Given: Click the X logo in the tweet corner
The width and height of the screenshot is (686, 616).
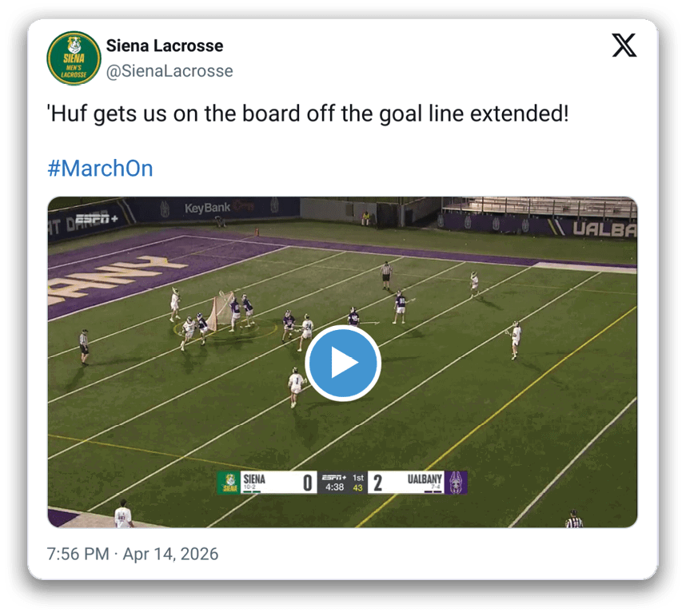Looking at the screenshot, I should pyautogui.click(x=624, y=45).
